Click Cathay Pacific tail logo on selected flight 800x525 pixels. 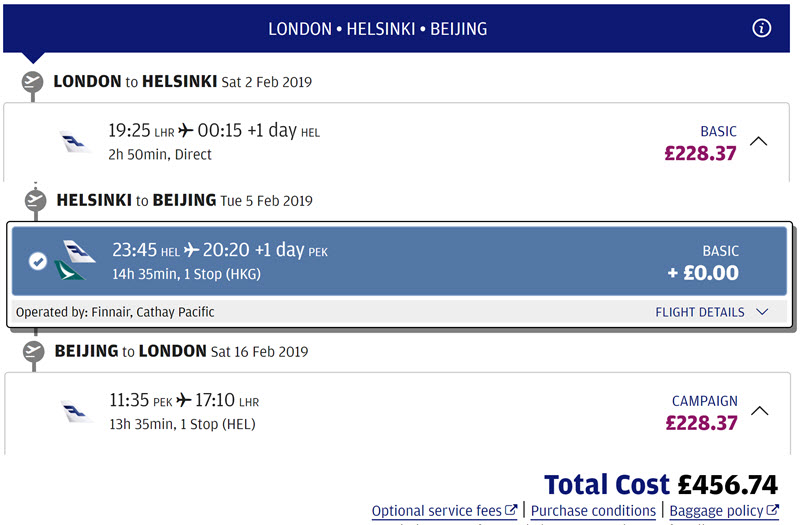69,271
